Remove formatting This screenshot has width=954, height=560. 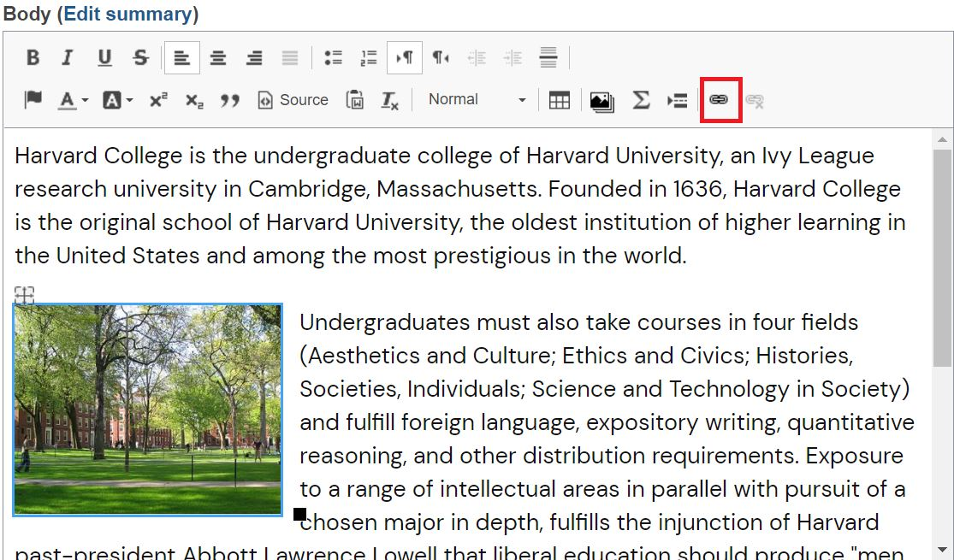[389, 100]
